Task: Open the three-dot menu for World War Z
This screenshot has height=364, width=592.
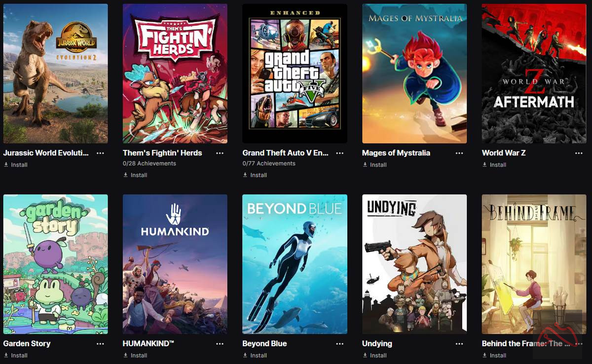Action: [x=579, y=153]
